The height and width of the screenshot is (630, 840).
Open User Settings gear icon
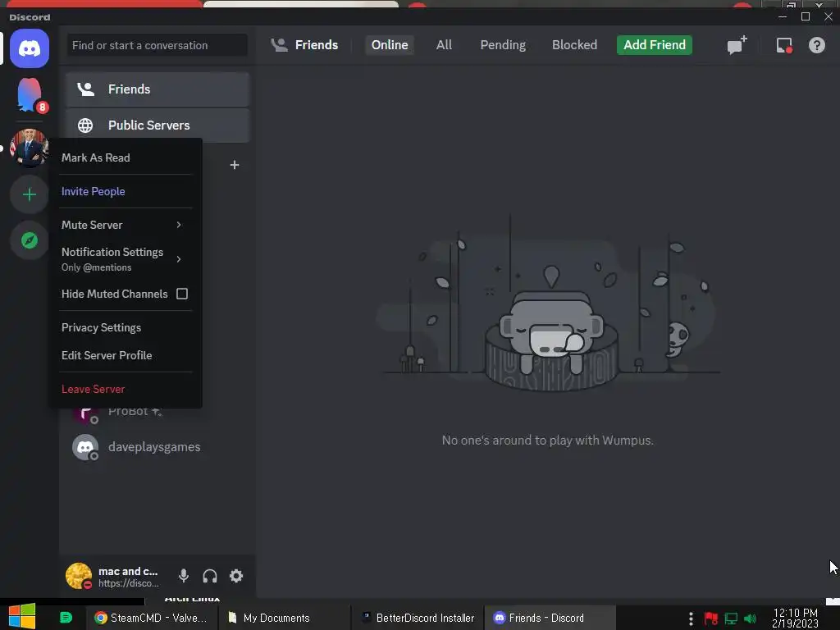pyautogui.click(x=236, y=576)
